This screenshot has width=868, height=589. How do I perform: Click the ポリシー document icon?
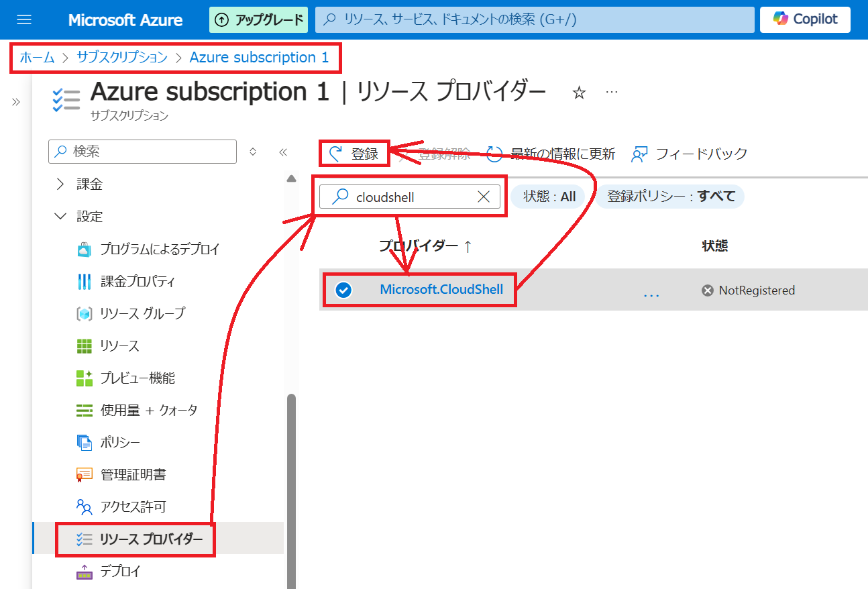[x=84, y=443]
